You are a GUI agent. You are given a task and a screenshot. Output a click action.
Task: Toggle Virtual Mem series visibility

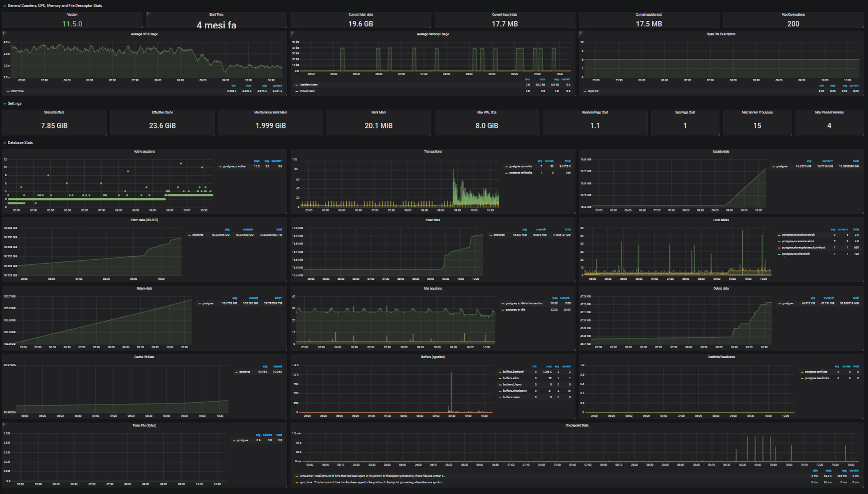[307, 91]
